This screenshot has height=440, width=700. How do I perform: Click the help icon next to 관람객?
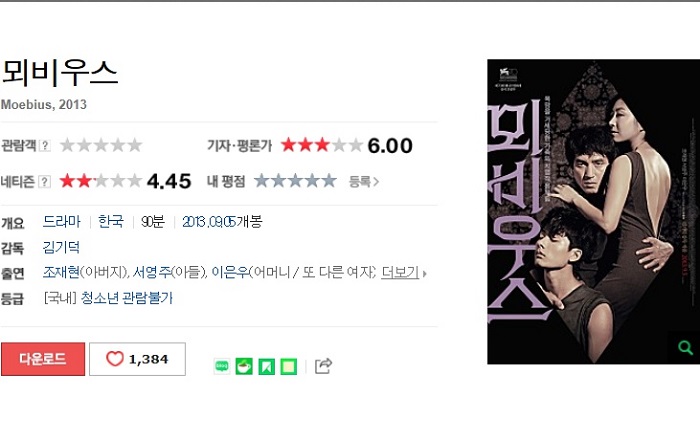[x=45, y=145]
